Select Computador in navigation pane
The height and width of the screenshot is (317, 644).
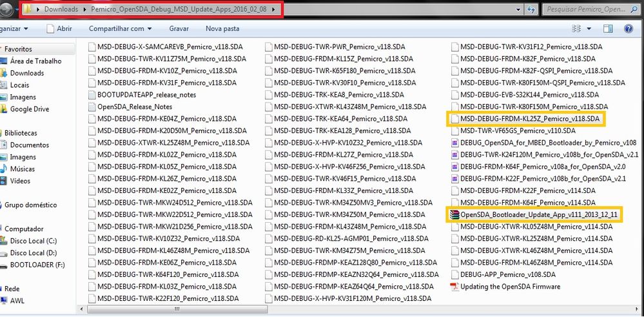pyautogui.click(x=24, y=229)
